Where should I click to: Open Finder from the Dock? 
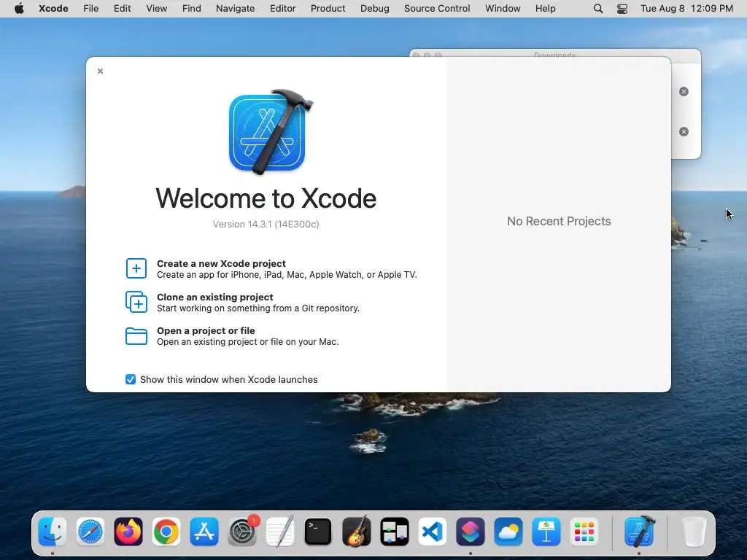[x=53, y=532]
